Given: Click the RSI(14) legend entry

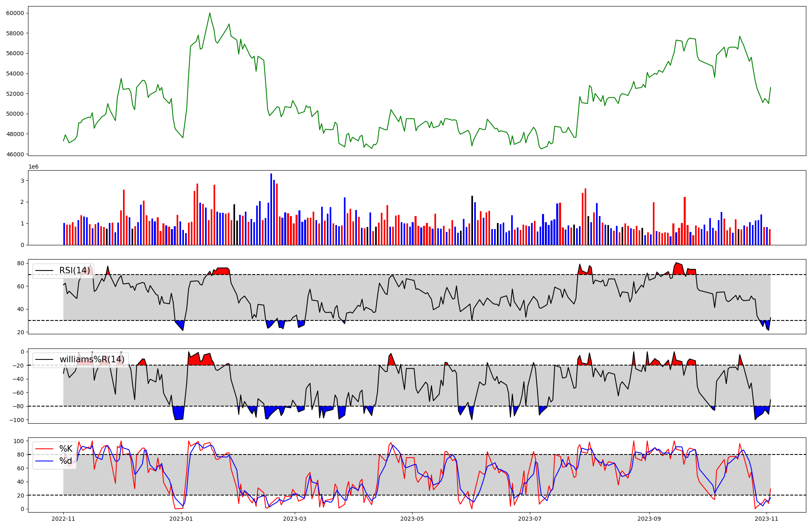Looking at the screenshot, I should pyautogui.click(x=74, y=270).
